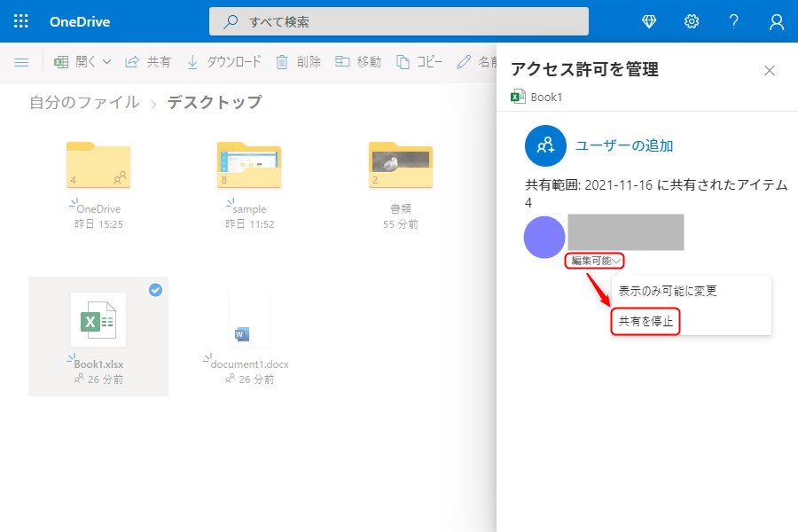Toggle the hamburger navigation menu
This screenshot has width=798, height=532.
21,62
